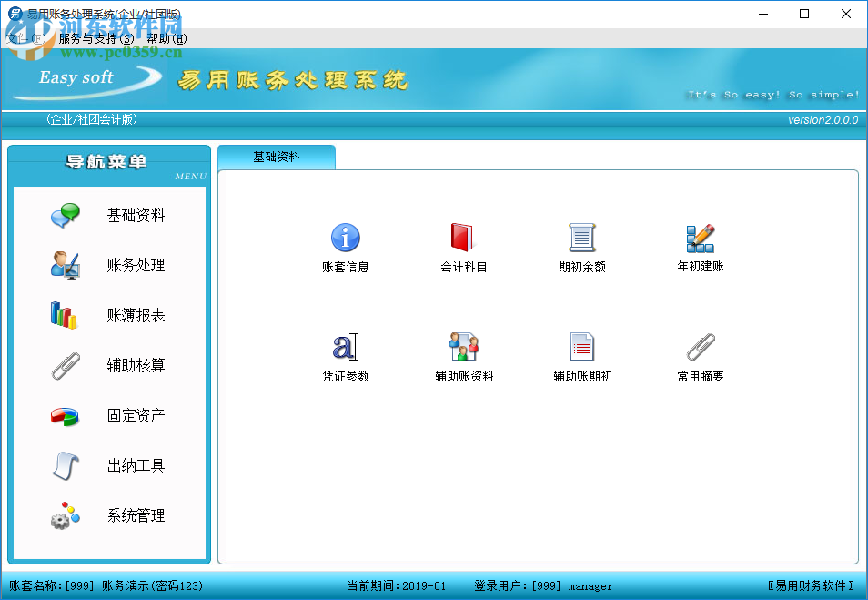Open 会计科目 (accounting subjects)
The width and height of the screenshot is (868, 600).
[x=462, y=248]
